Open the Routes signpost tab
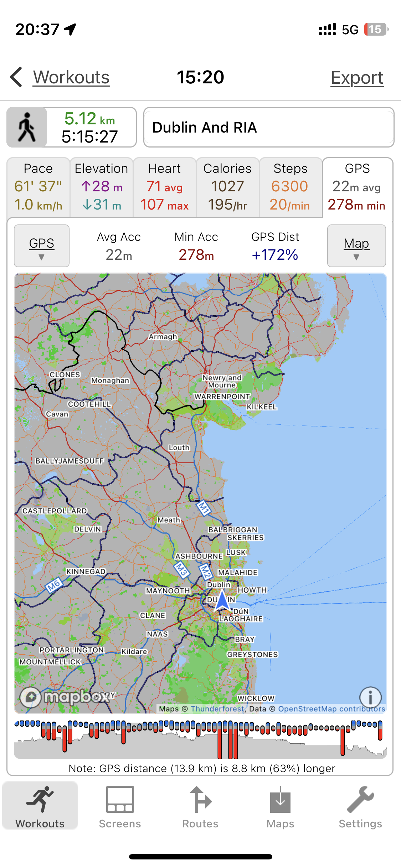 tap(200, 807)
